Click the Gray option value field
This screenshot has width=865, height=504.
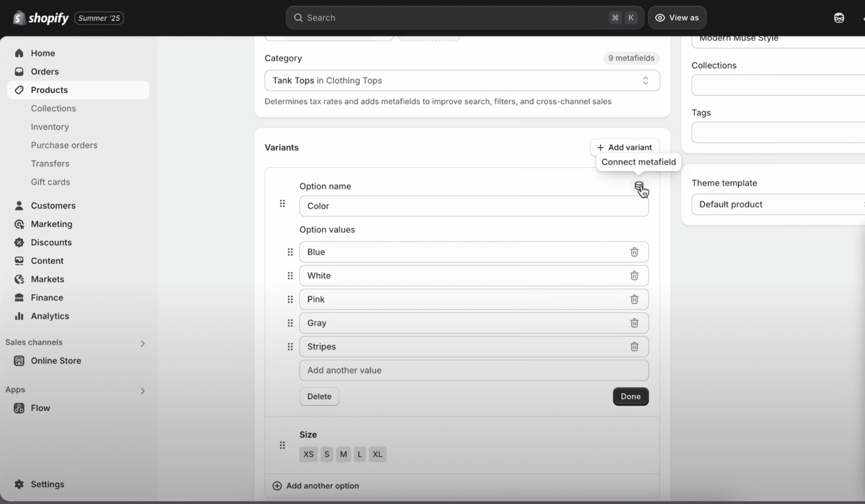click(474, 323)
